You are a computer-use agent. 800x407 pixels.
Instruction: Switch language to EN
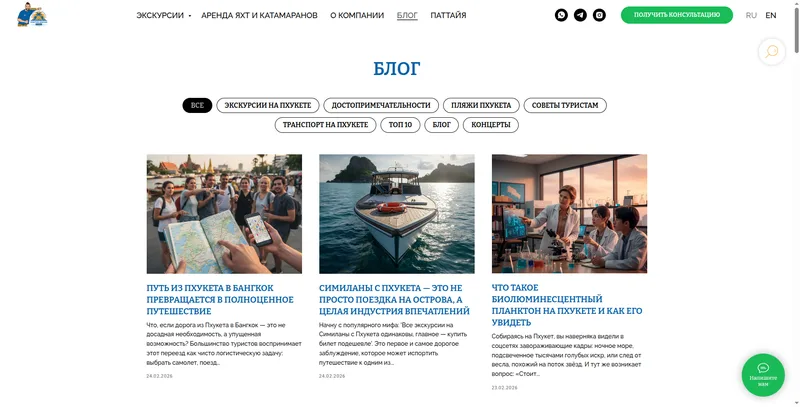point(770,15)
